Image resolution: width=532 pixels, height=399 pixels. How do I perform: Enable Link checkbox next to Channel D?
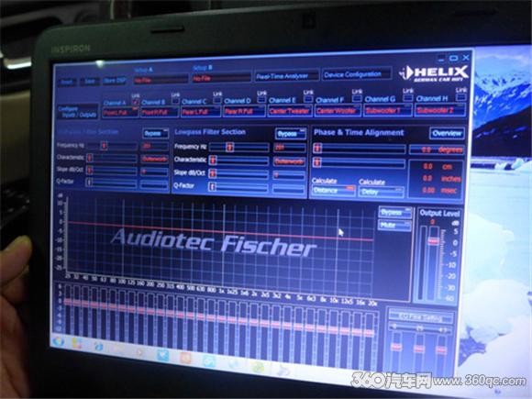(260, 99)
